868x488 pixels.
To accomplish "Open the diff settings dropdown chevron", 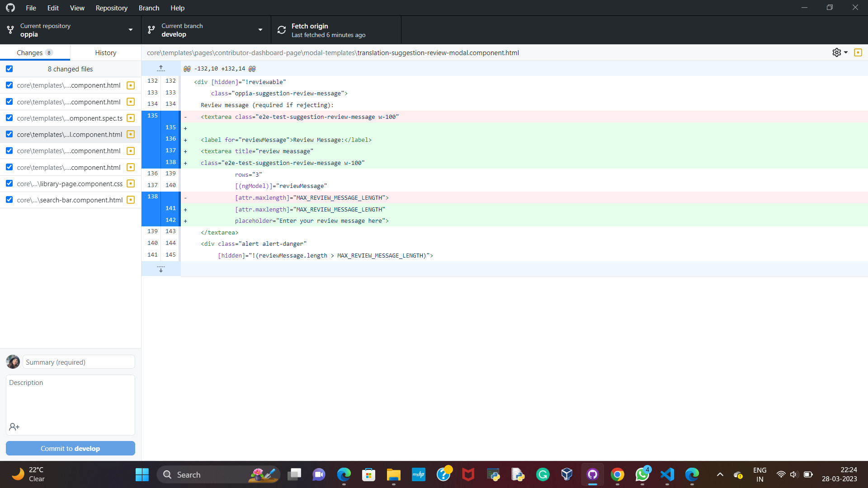I will [x=845, y=52].
